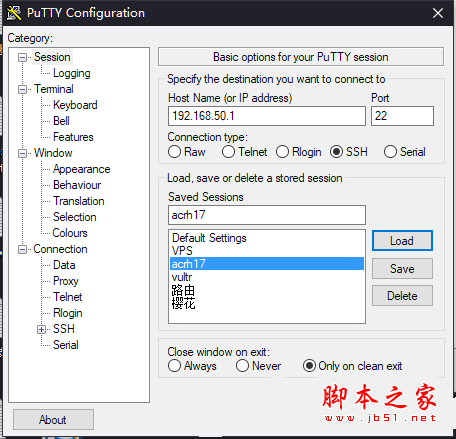Open the Selection settings category

(x=75, y=217)
